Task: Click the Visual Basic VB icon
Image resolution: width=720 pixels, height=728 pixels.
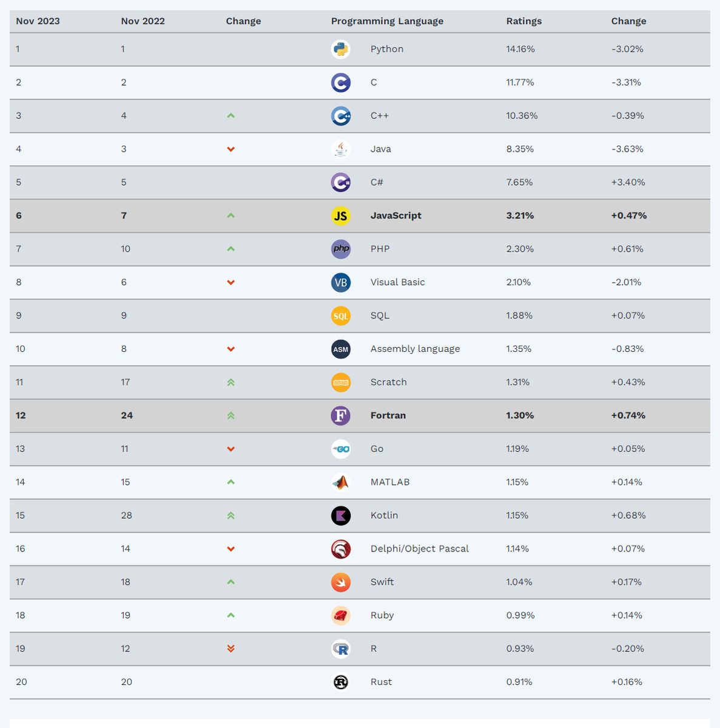Action: tap(341, 282)
